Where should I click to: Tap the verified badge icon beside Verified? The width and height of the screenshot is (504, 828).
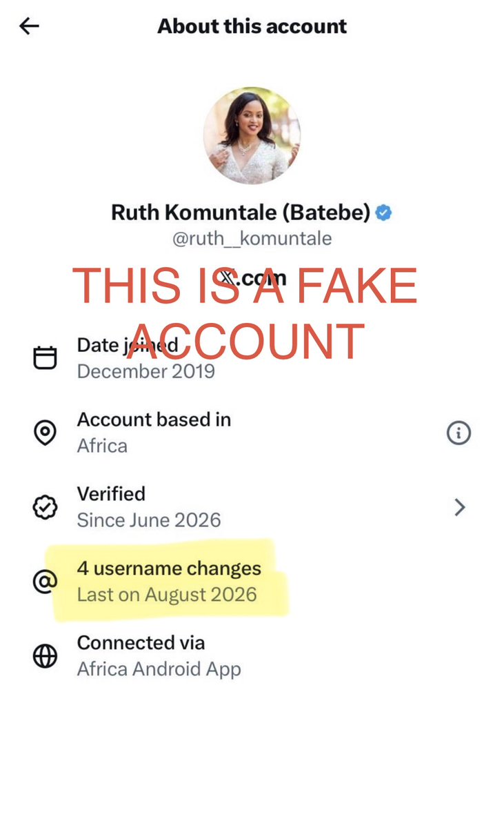[46, 507]
